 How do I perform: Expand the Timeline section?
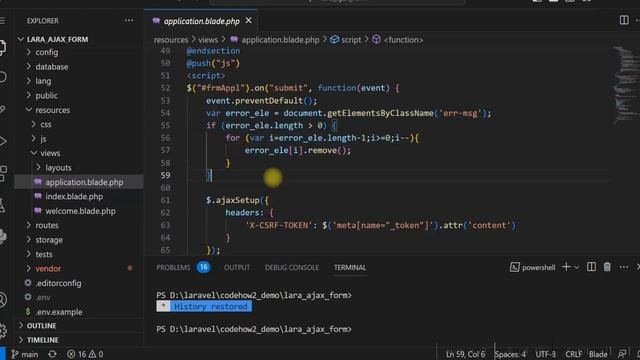(42, 340)
